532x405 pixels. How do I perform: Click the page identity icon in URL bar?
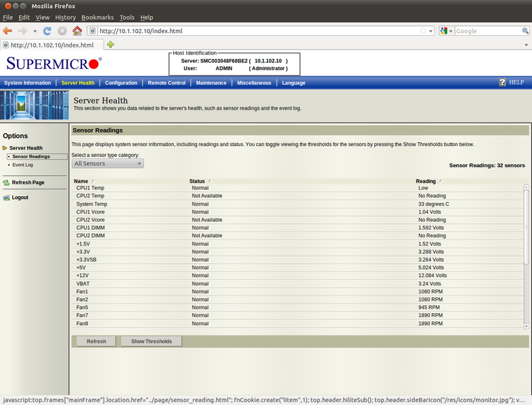point(92,31)
